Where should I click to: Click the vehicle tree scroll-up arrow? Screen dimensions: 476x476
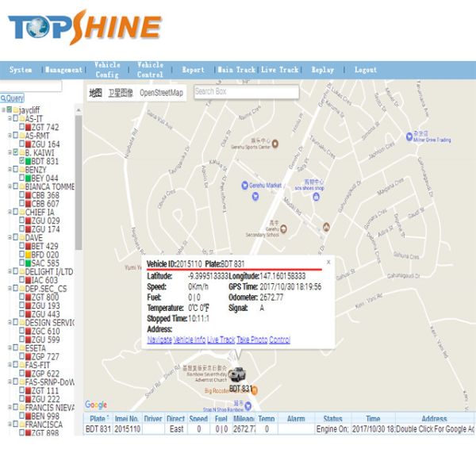click(x=79, y=110)
